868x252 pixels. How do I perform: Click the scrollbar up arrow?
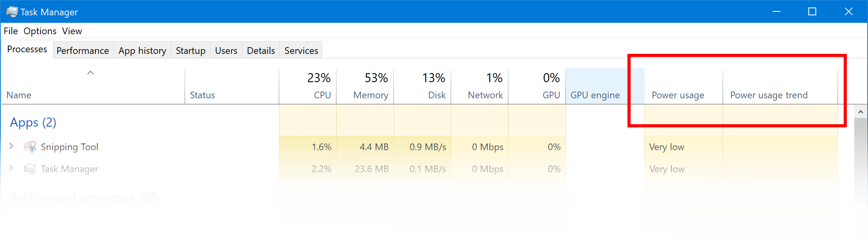[861, 112]
